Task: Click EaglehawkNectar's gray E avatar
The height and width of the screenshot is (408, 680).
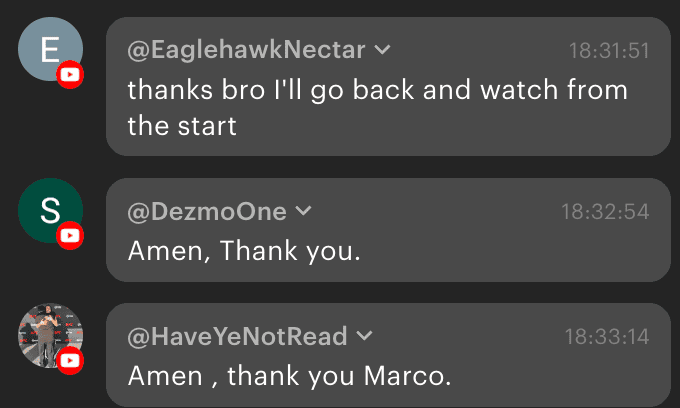Action: [x=48, y=49]
